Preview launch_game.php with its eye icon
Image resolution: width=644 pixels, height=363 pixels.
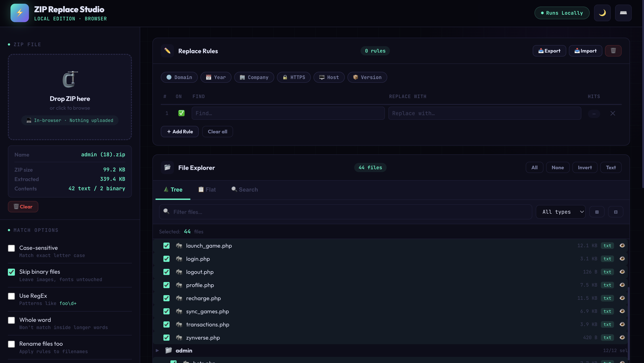coord(622,245)
